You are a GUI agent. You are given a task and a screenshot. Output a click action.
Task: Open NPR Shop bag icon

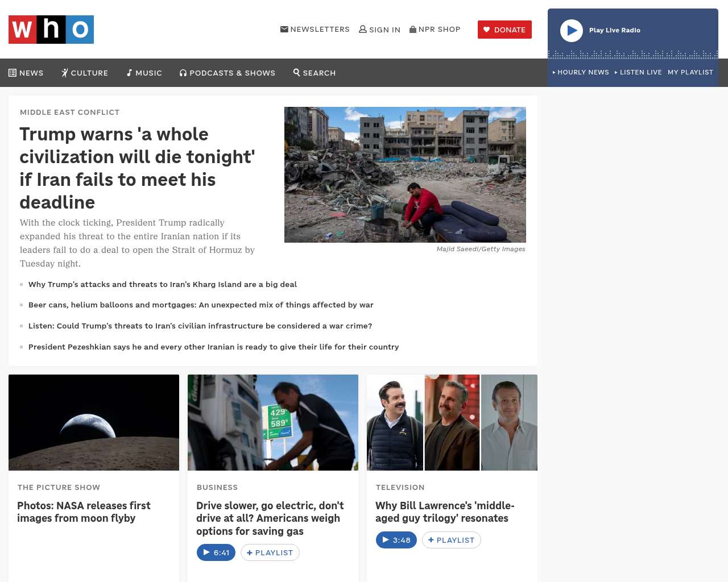tap(413, 29)
